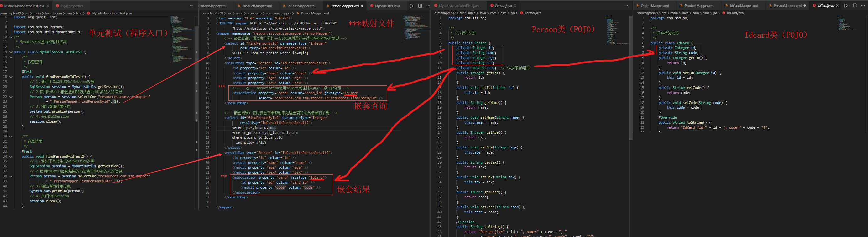Open the ProductMapper.xml tab left of MybatisUtils.java

tap(256, 6)
